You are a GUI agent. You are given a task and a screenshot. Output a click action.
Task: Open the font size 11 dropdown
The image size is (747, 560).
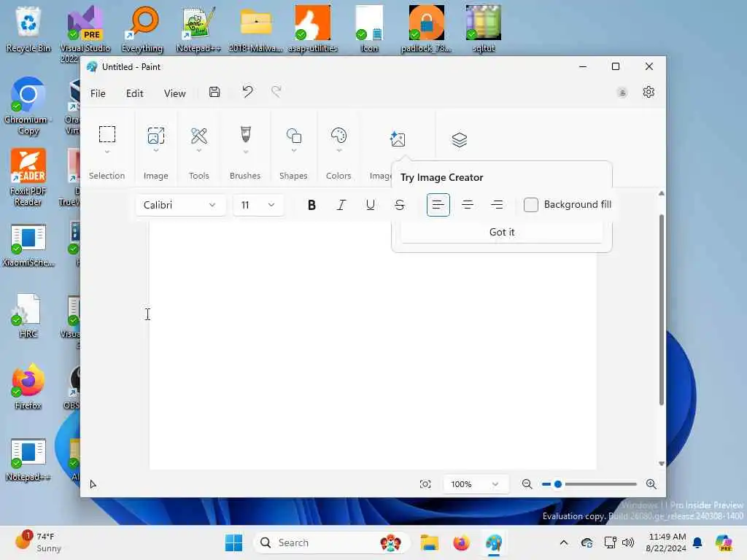(x=258, y=205)
